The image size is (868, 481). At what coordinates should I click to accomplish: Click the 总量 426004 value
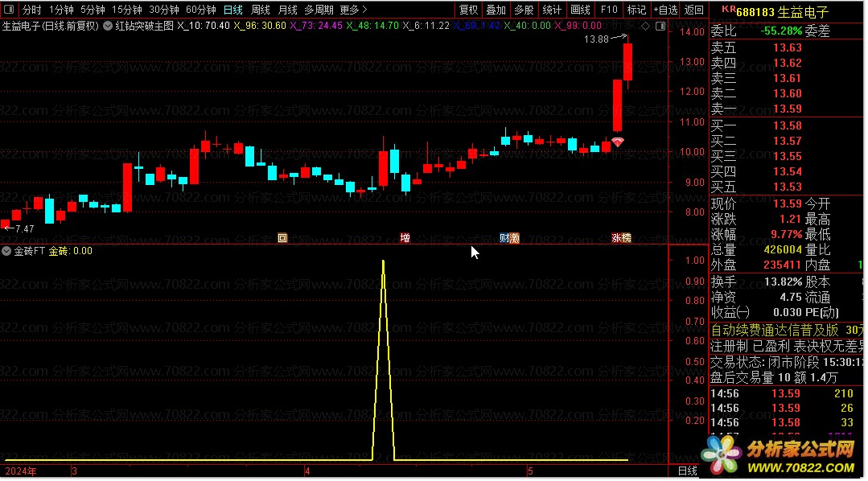(783, 249)
